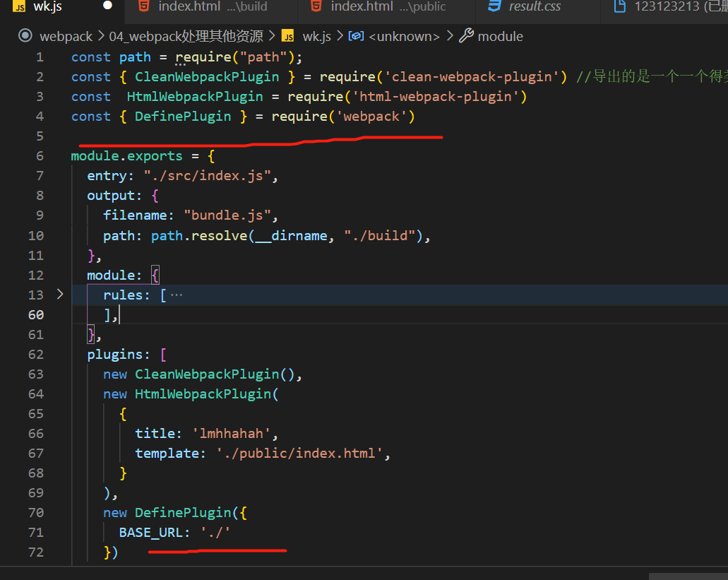
Task: Click the wrench icon before module breadcrumb
Action: coord(466,35)
